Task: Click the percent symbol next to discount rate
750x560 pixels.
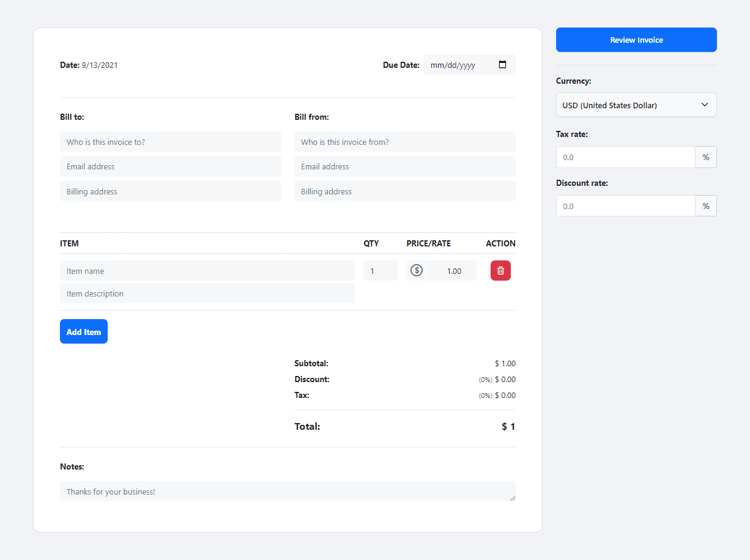Action: click(x=706, y=205)
